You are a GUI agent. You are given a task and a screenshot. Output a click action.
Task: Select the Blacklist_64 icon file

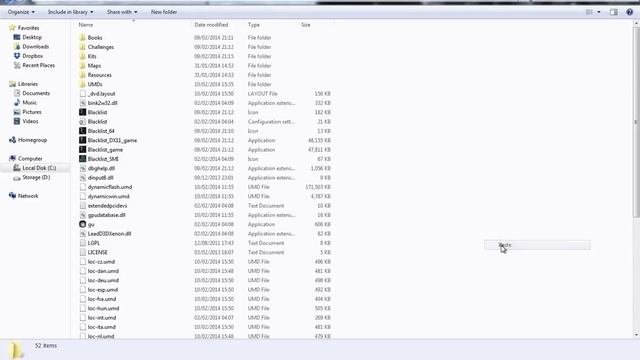[82, 131]
